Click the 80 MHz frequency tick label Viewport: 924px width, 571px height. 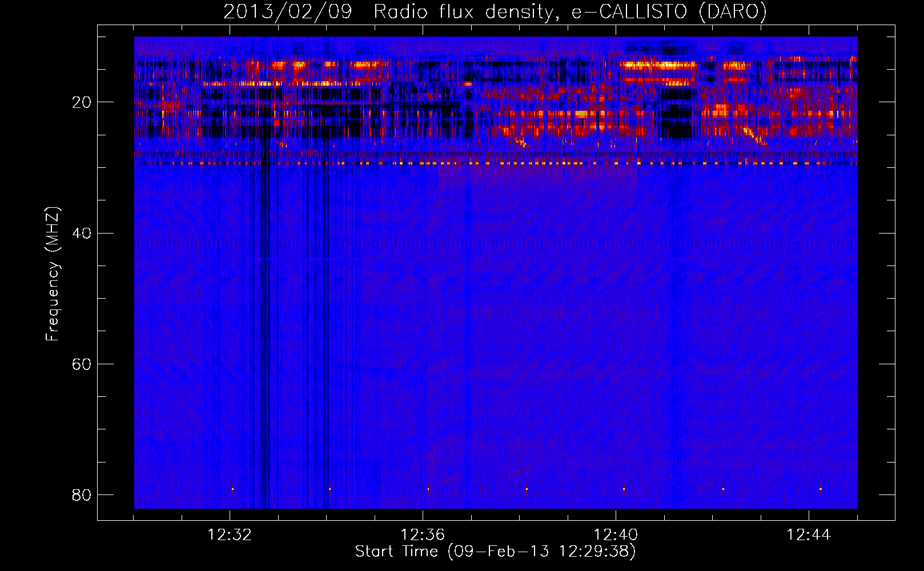point(82,494)
